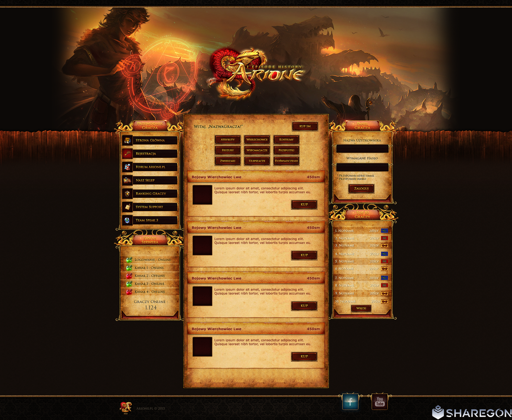
Task: Click the treasure chest icon beside Strona Główna
Action: (127, 140)
